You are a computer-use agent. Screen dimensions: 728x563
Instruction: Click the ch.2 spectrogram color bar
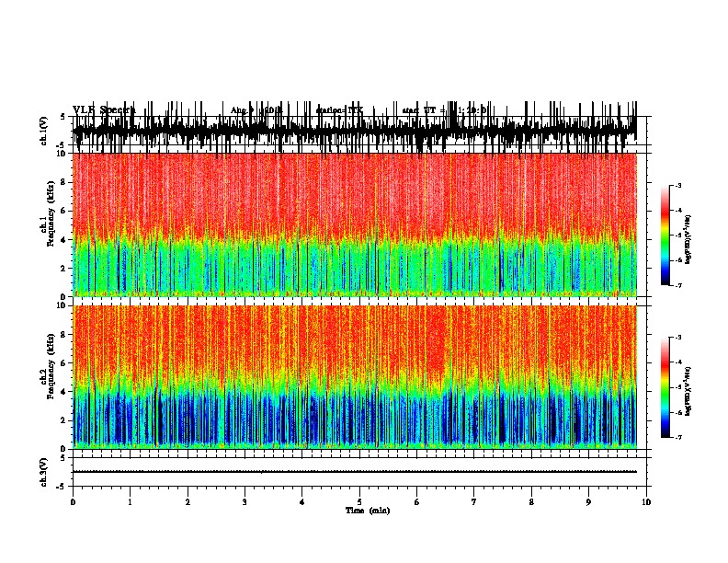coord(665,387)
